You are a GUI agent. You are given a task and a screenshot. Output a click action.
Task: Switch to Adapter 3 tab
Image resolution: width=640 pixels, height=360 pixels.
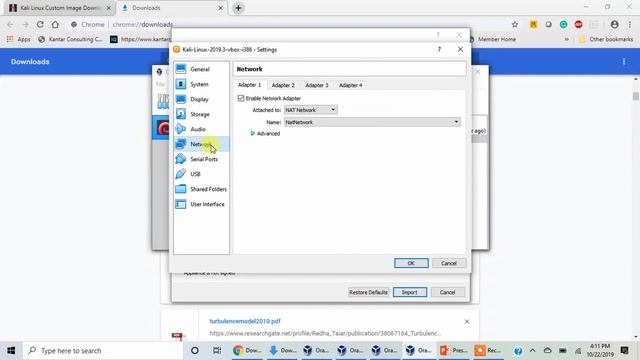tap(317, 85)
